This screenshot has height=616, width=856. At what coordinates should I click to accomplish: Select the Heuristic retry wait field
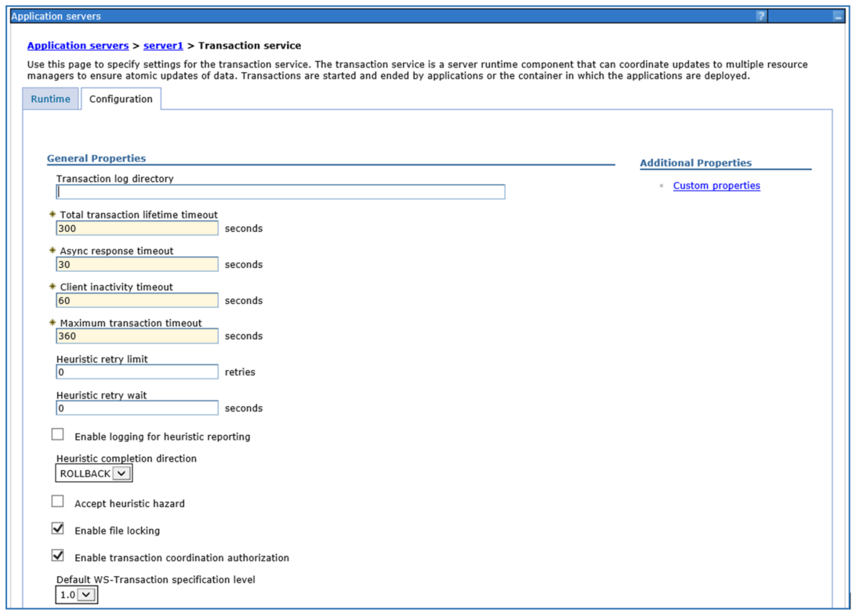[137, 408]
